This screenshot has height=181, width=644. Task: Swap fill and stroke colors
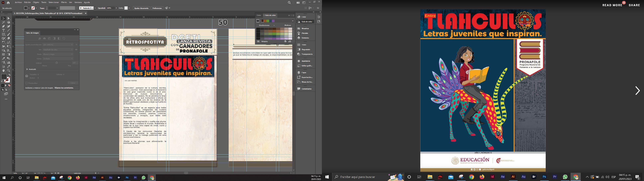coord(9,75)
